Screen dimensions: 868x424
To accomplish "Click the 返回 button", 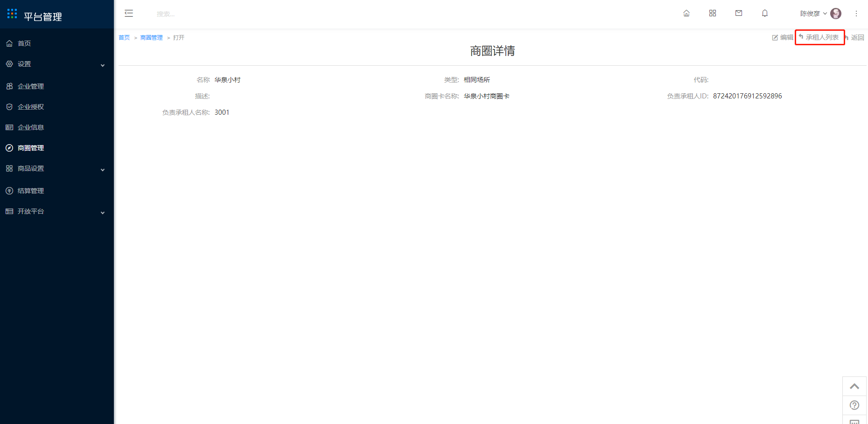I will click(855, 37).
